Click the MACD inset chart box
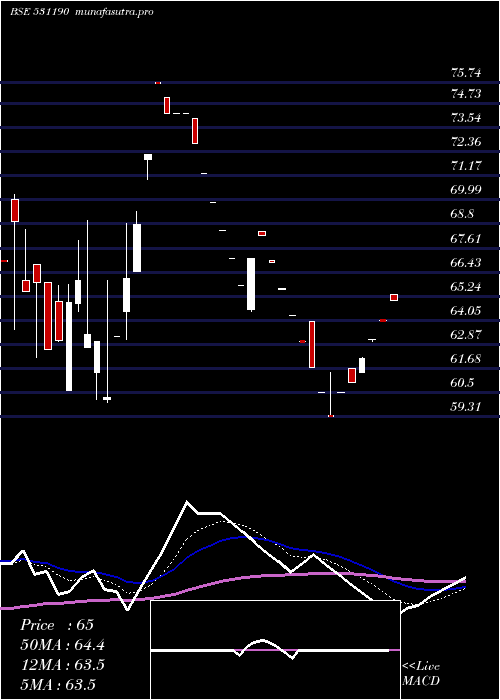Screen dimensions: 500x700 [275, 650]
